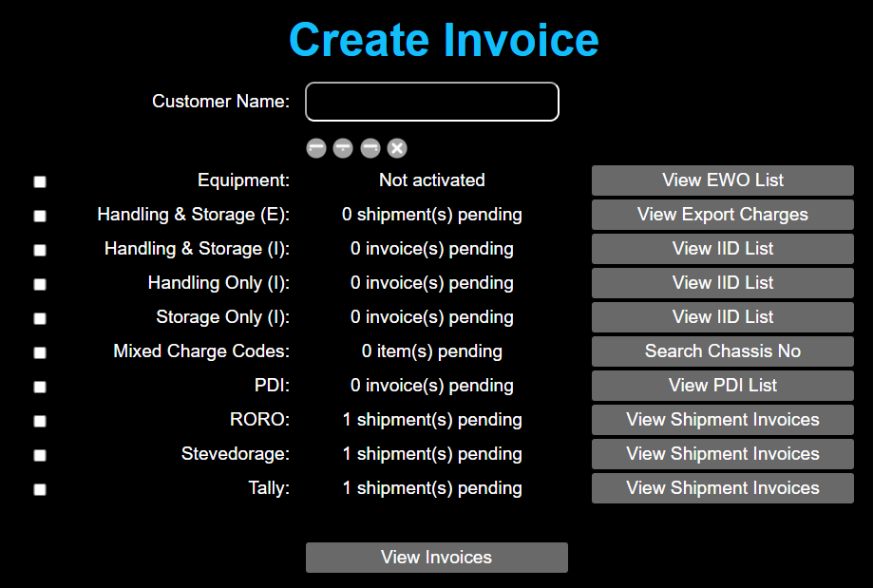Click '1 shipment(s) pending' in Tally row
The image size is (873, 588).
[x=432, y=488]
